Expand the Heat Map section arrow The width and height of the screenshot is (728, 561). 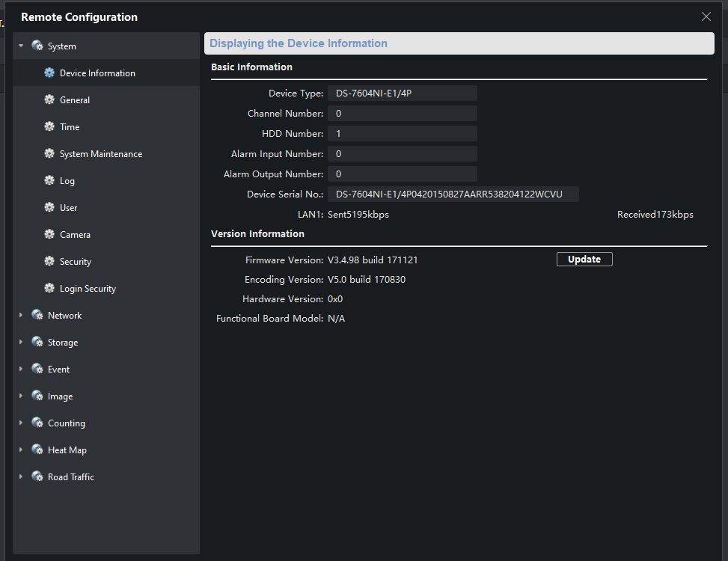click(21, 450)
